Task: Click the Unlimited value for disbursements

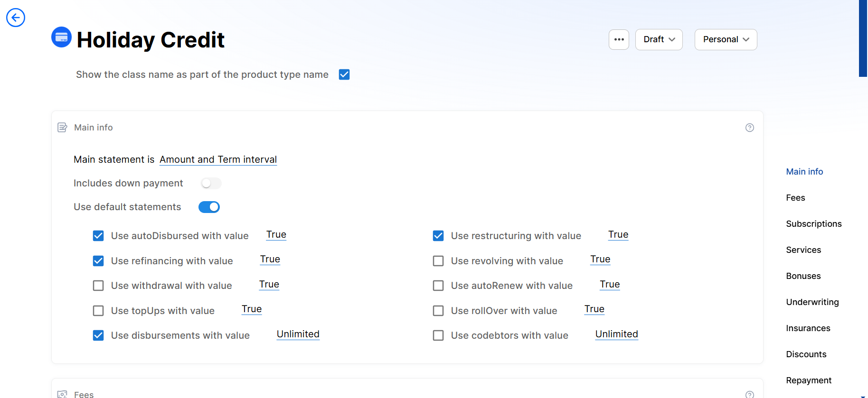Action: (x=298, y=334)
